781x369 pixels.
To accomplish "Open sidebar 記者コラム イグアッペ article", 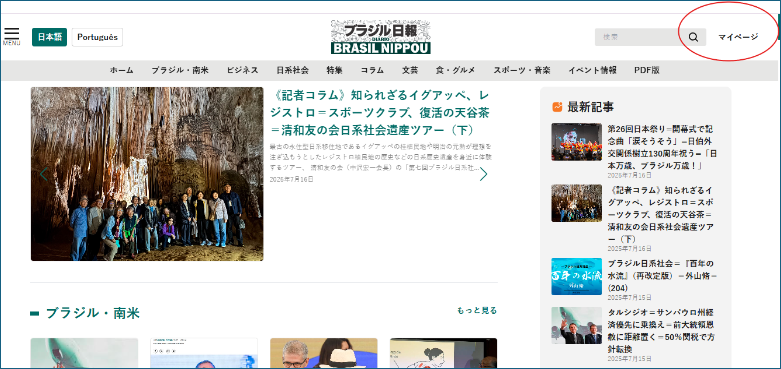I will click(x=660, y=215).
